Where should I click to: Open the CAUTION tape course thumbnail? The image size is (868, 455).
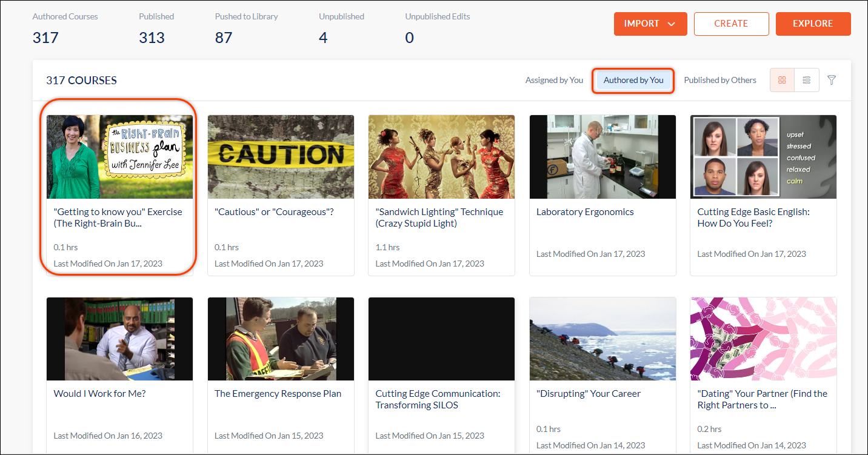tap(281, 157)
